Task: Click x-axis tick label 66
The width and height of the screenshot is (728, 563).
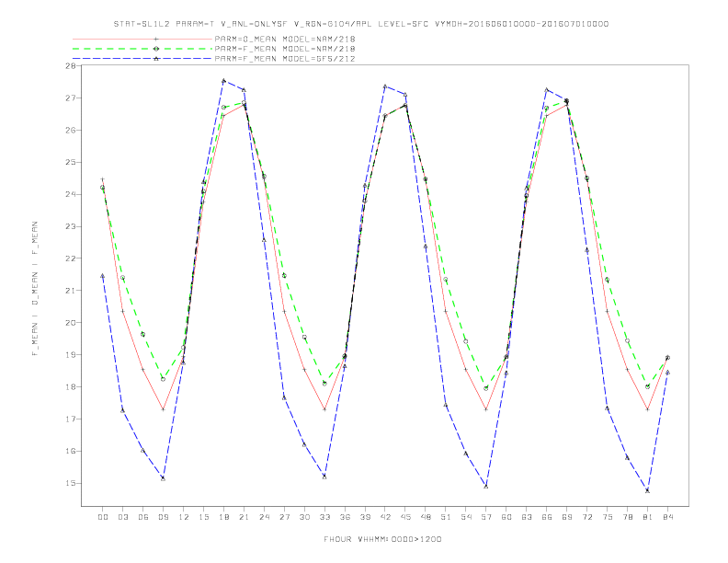Action: pos(547,517)
